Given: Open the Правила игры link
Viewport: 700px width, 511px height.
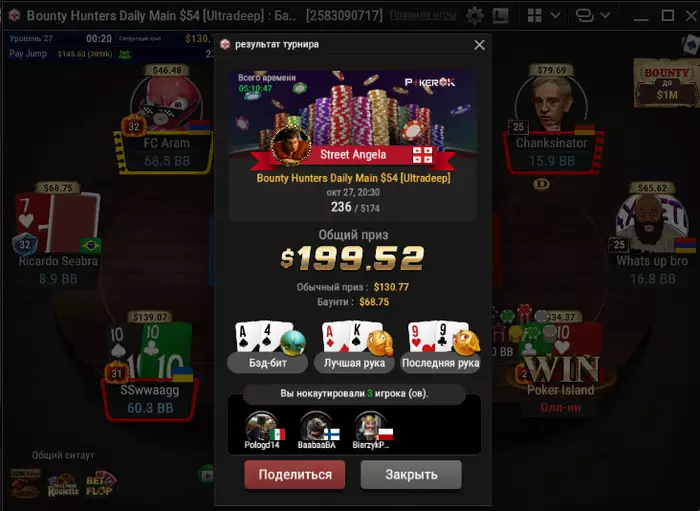Looking at the screenshot, I should point(423,16).
